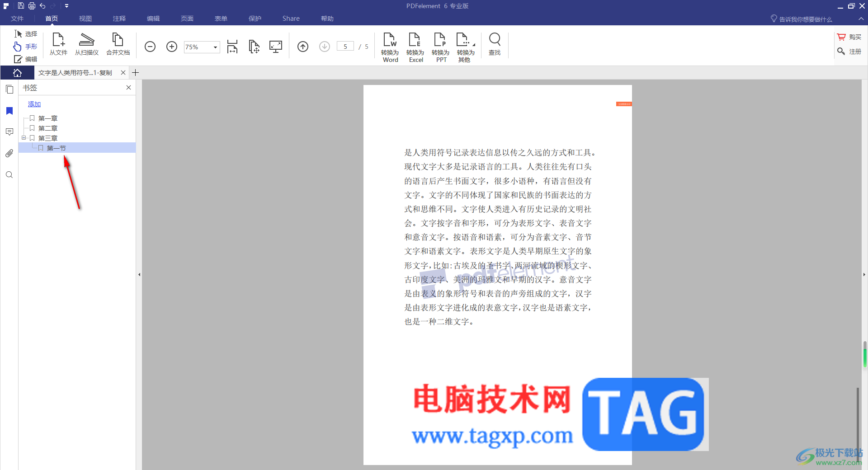The height and width of the screenshot is (470, 868).
Task: Zoom in with the plus icon
Action: [x=172, y=47]
